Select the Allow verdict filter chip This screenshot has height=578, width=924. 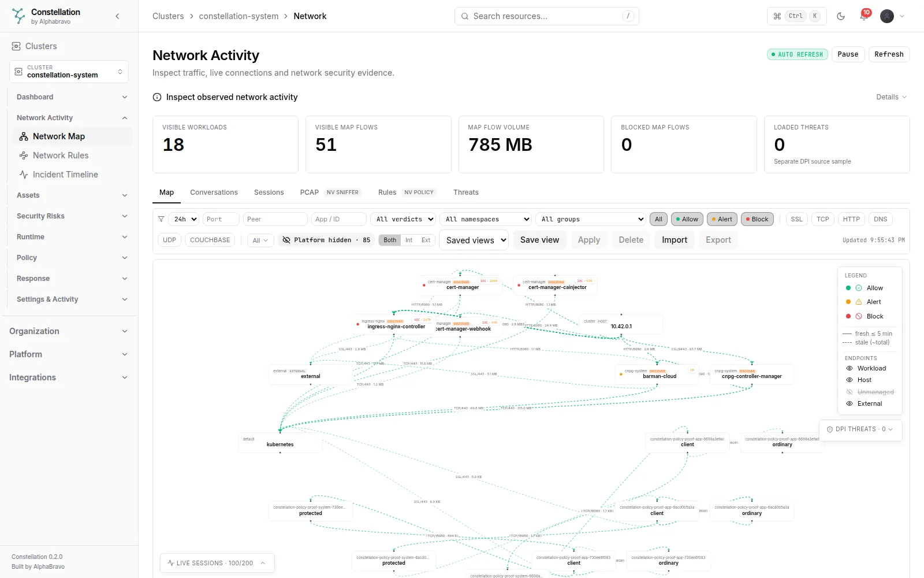tap(687, 219)
